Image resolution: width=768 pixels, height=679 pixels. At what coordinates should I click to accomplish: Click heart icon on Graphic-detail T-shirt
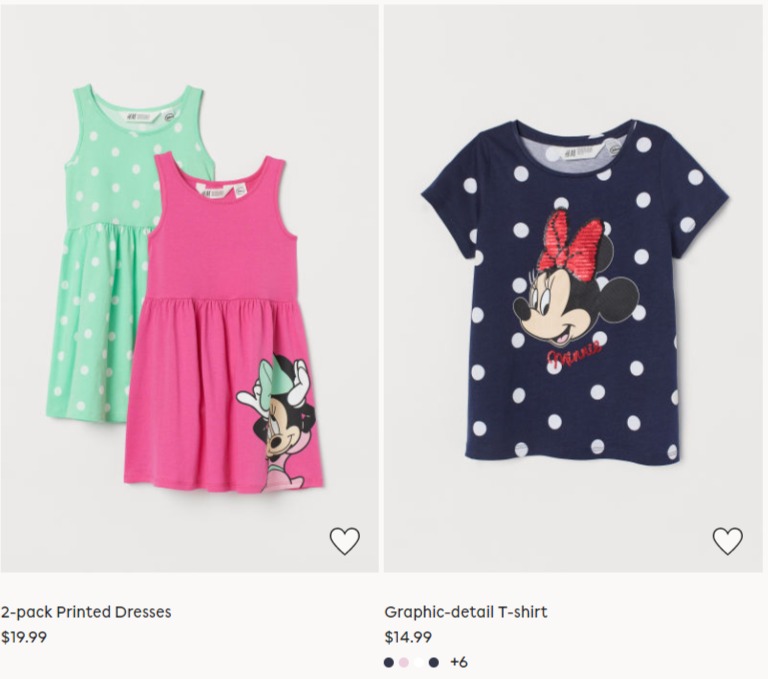[x=727, y=541]
